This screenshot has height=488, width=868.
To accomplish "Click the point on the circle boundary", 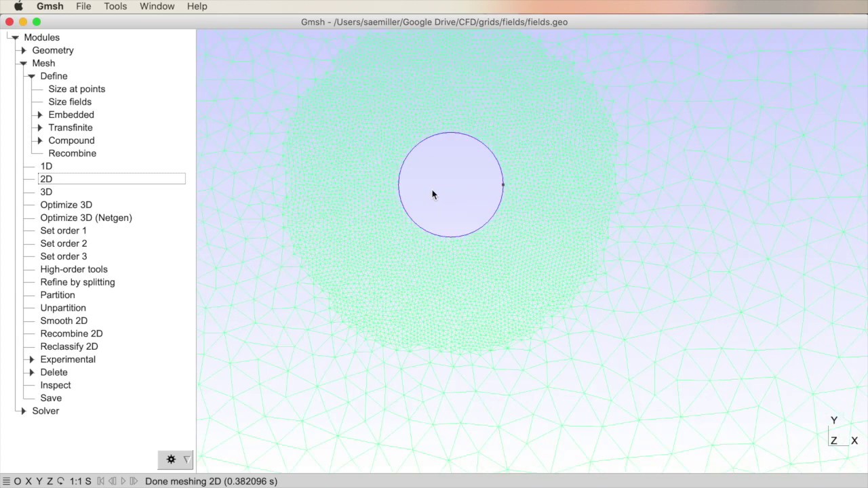I will click(502, 184).
